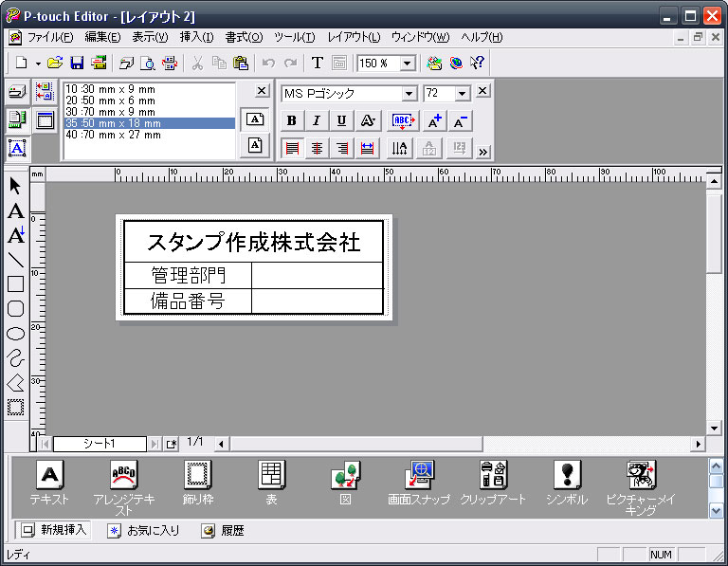Viewport: 728px width, 566px height.
Task: Open the 150% zoom dropdown
Action: 408,64
